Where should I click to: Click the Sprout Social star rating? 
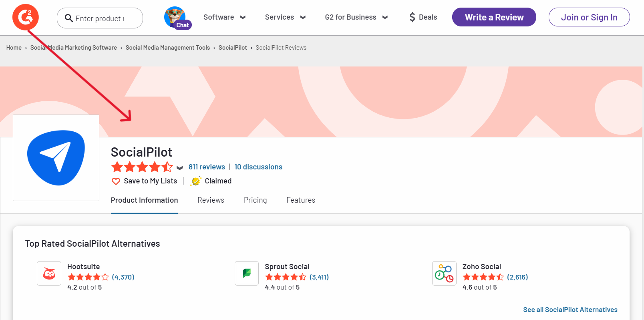[286, 277]
